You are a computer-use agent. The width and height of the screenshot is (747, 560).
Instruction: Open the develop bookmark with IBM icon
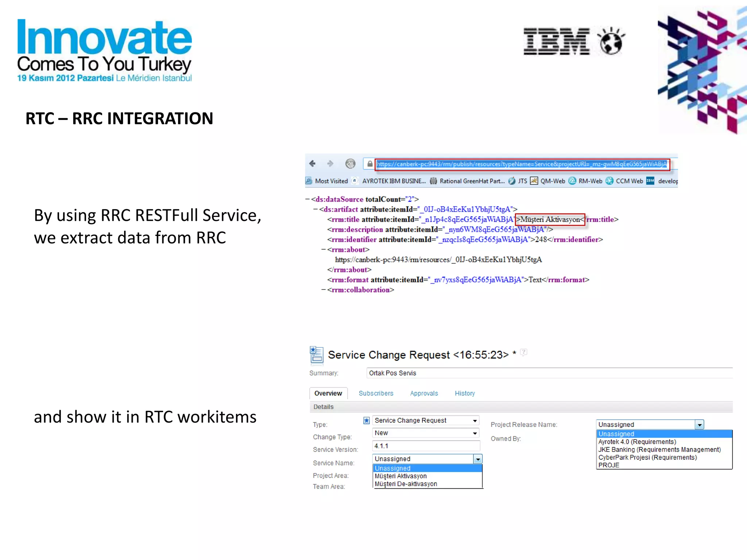(x=662, y=181)
